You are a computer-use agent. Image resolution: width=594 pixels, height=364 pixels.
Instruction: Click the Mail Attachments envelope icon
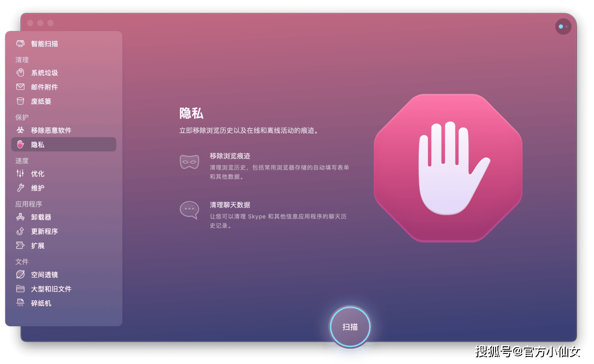[20, 87]
